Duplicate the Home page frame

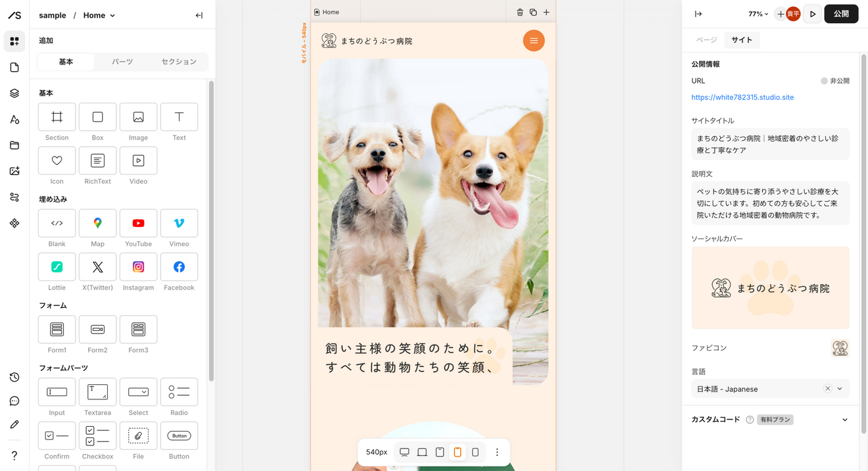533,12
